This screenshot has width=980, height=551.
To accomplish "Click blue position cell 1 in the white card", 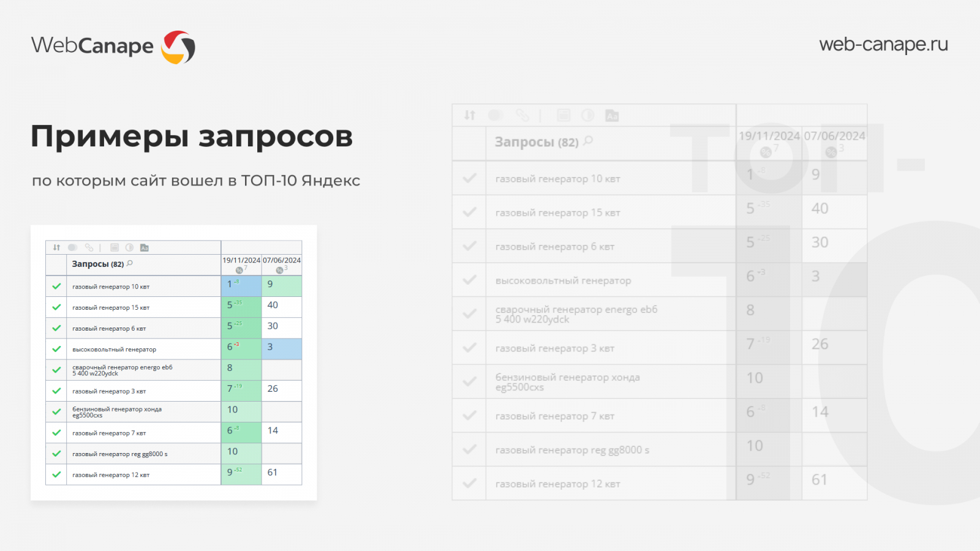I will click(x=241, y=286).
